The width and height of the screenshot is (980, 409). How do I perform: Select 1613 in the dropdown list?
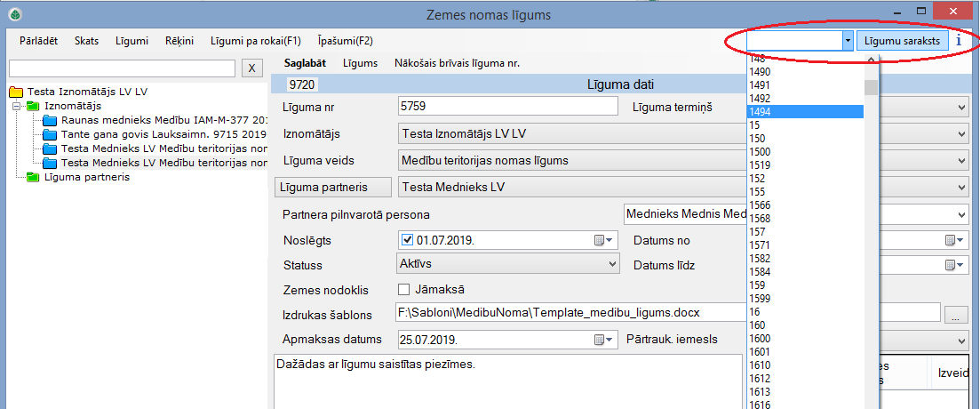(x=806, y=391)
